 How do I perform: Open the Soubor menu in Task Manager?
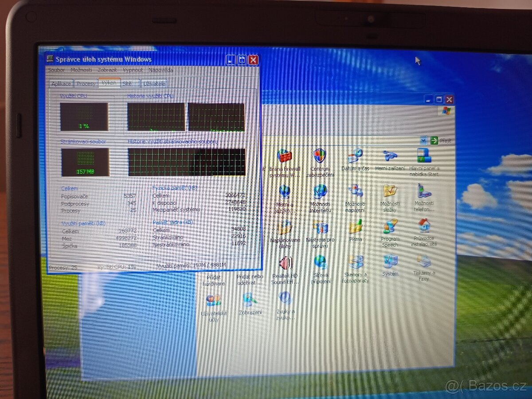[56, 70]
